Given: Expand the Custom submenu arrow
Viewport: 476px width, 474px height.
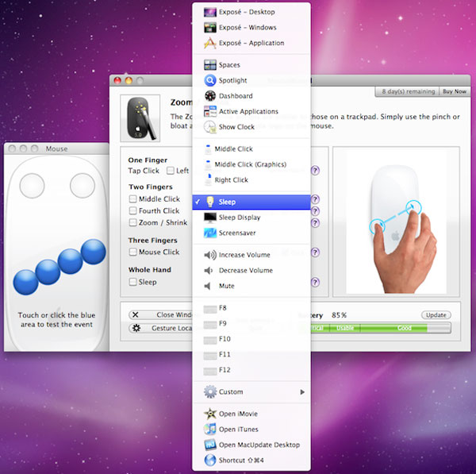Looking at the screenshot, I should click(302, 392).
